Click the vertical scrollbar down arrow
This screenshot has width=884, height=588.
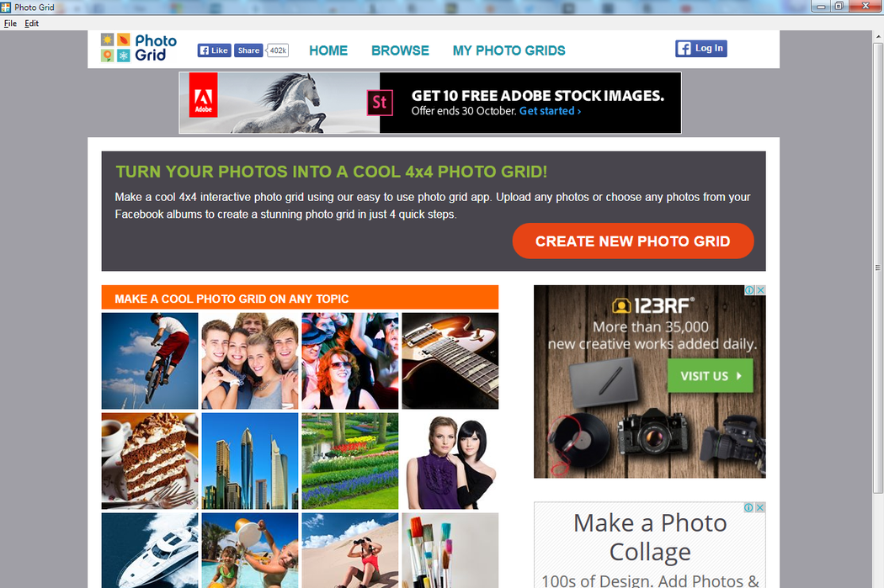tap(878, 580)
